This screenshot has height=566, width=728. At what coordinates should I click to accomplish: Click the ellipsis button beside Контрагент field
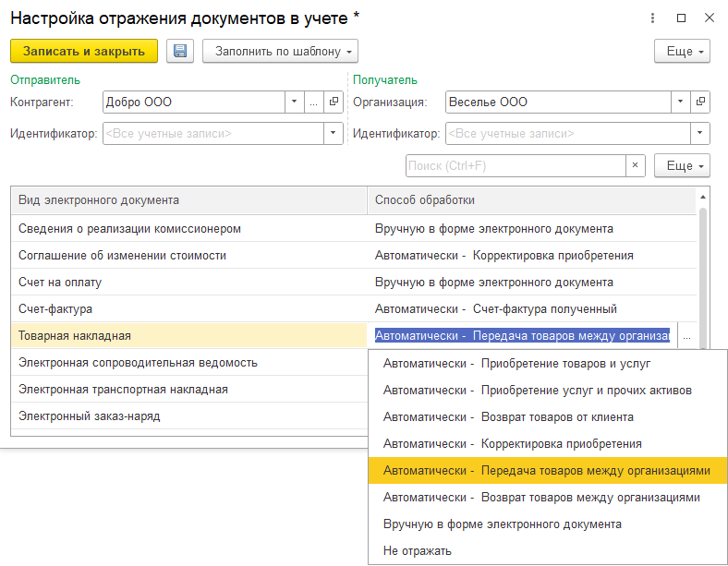(314, 102)
